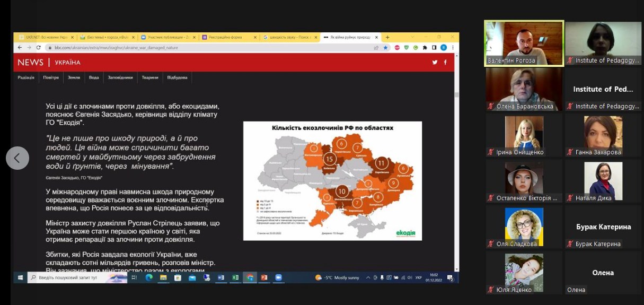This screenshot has height=305, width=644.
Task: Expand hidden system tray icons chevron
Action: point(368,277)
